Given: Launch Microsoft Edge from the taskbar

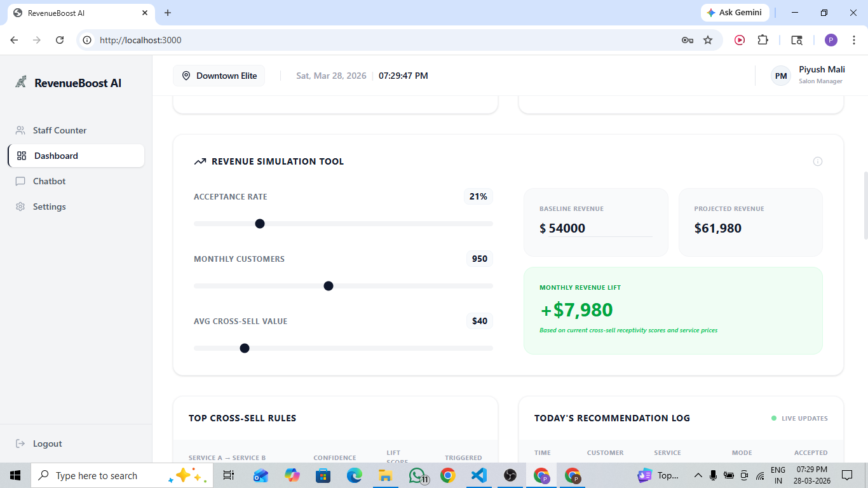Looking at the screenshot, I should [354, 475].
